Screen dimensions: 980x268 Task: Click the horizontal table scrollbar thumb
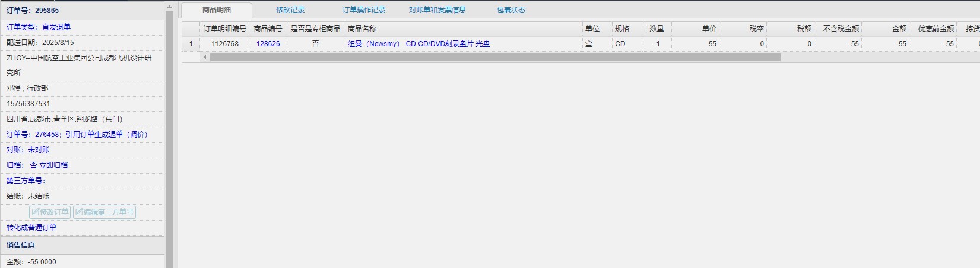[x=494, y=58]
